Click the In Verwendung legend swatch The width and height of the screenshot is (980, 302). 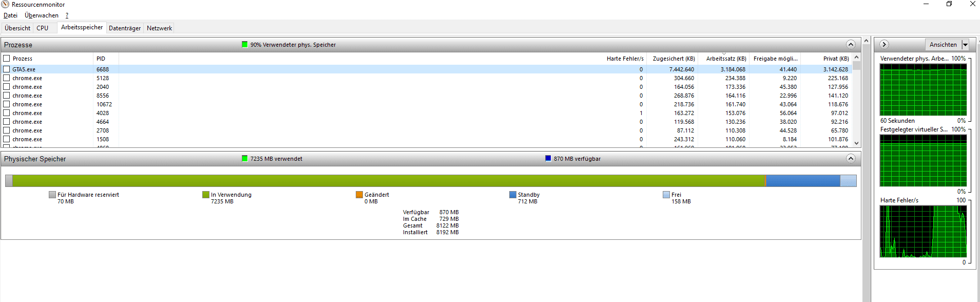[x=205, y=195]
